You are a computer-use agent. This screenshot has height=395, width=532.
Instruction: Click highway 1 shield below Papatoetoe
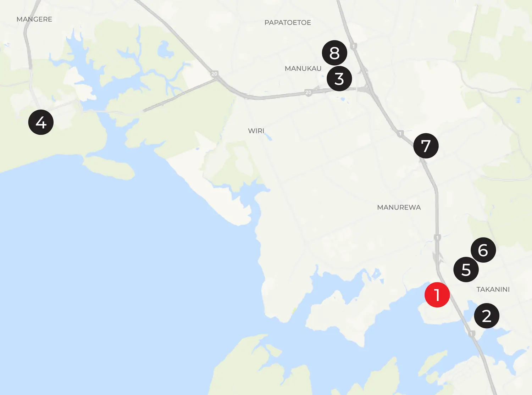(353, 46)
